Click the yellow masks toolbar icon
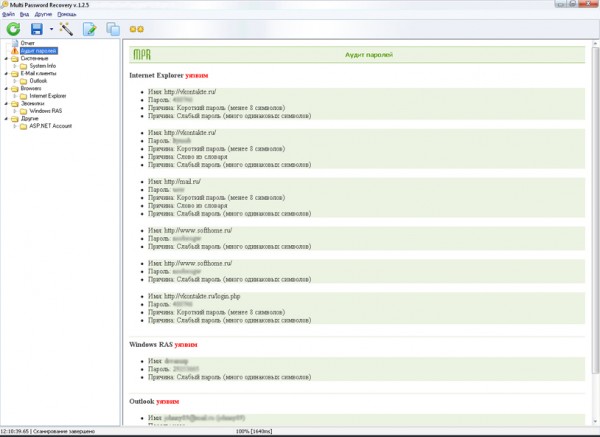This screenshot has width=600, height=437. coord(137,29)
